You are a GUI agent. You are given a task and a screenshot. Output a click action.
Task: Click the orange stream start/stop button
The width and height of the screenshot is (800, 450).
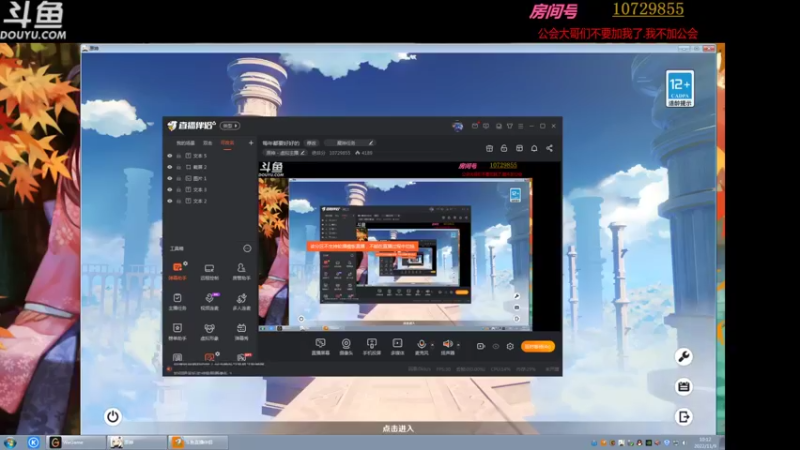pyautogui.click(x=538, y=346)
